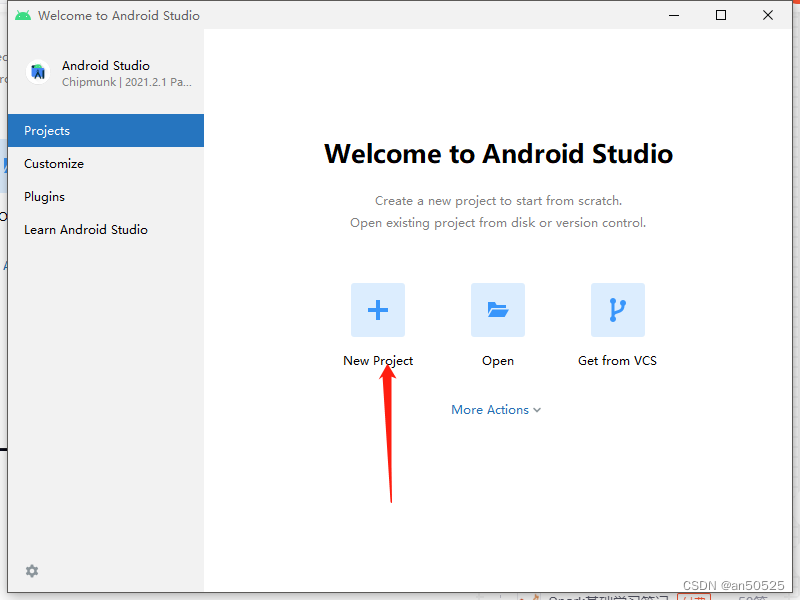Screen dimensions: 800x600
Task: Click the Open folder icon
Action: click(x=497, y=310)
